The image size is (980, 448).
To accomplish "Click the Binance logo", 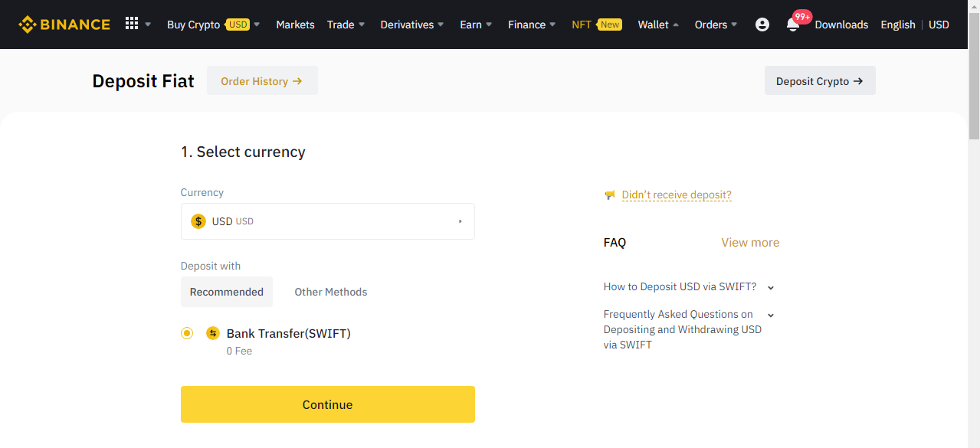I will [x=64, y=25].
